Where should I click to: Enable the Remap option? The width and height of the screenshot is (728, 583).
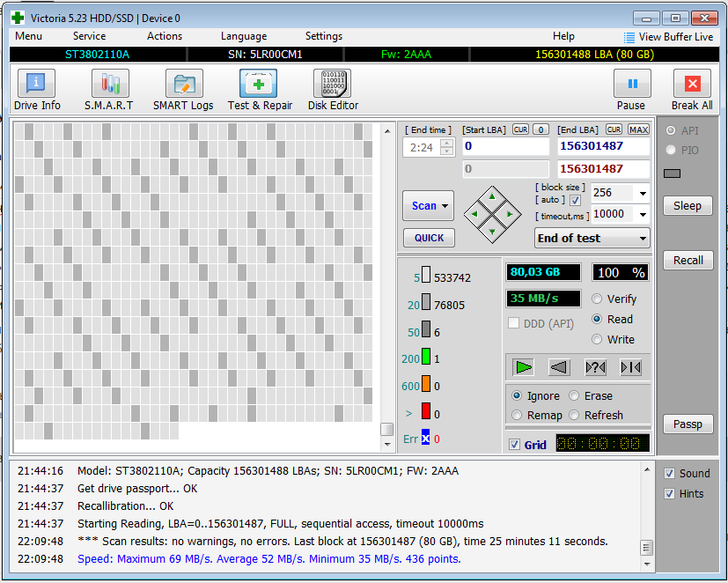518,416
